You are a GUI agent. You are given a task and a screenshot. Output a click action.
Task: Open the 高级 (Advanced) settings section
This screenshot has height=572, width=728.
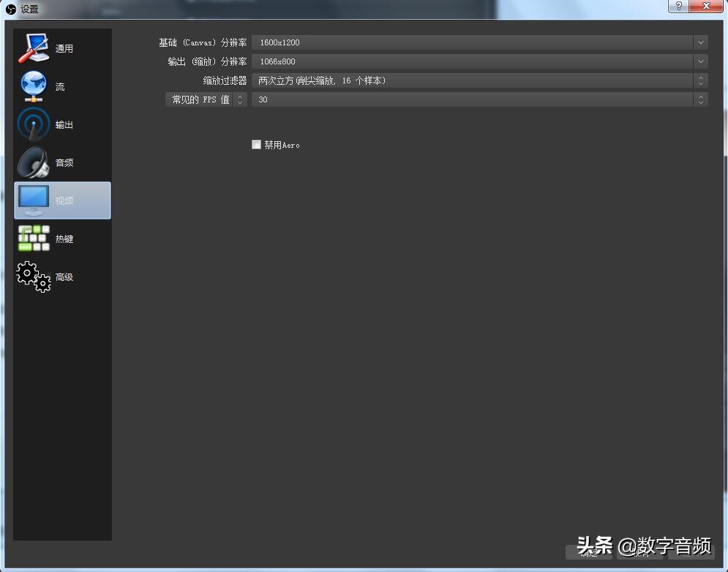tap(62, 276)
